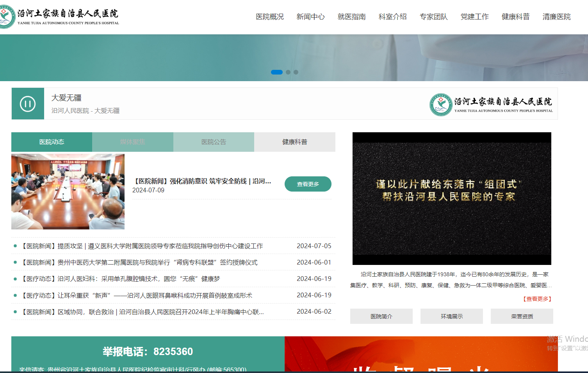Select the first banner carousel dot

[x=277, y=72]
